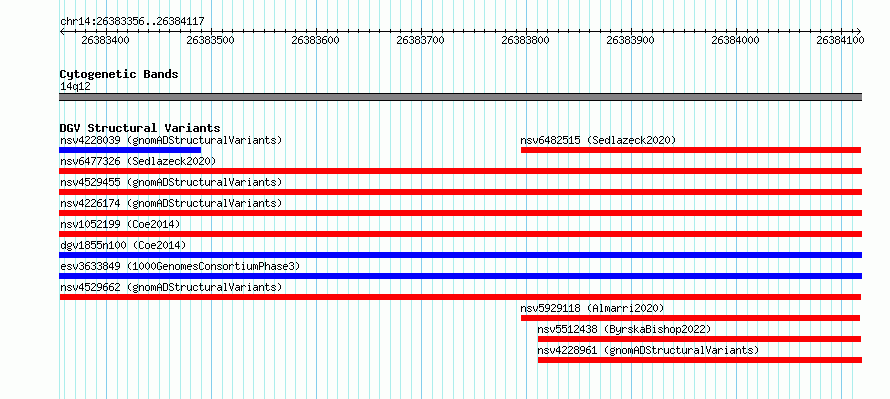Click ruler position 26384100
The image size is (890, 399).
point(841,40)
